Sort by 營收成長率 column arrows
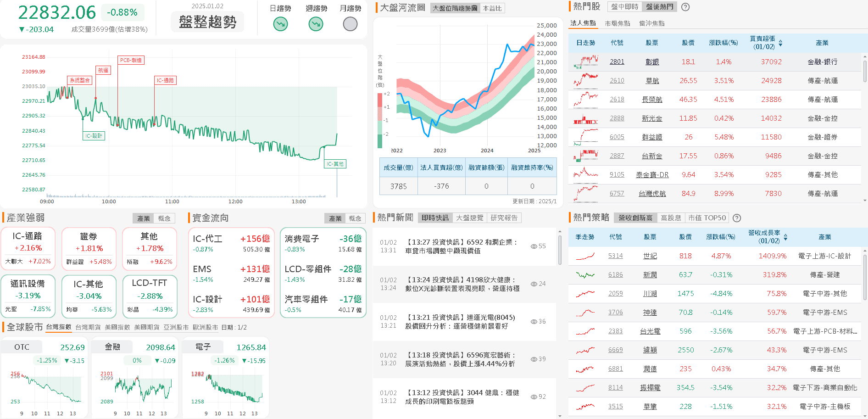 [x=785, y=237]
